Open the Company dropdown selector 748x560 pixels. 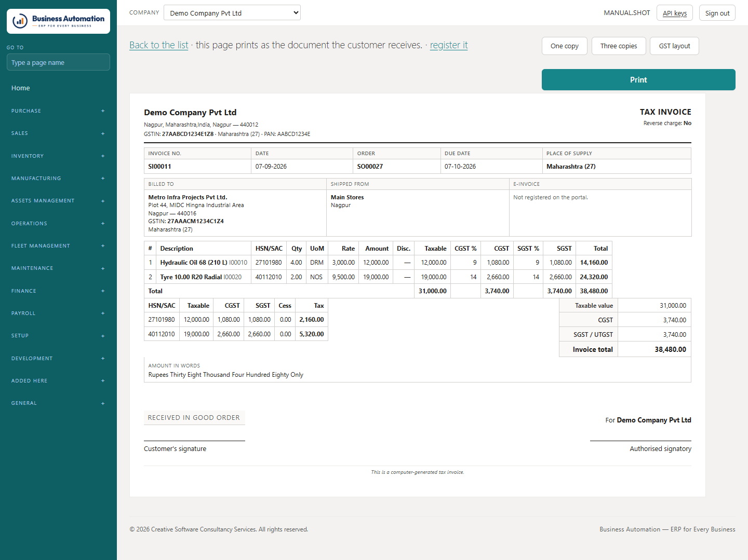232,12
